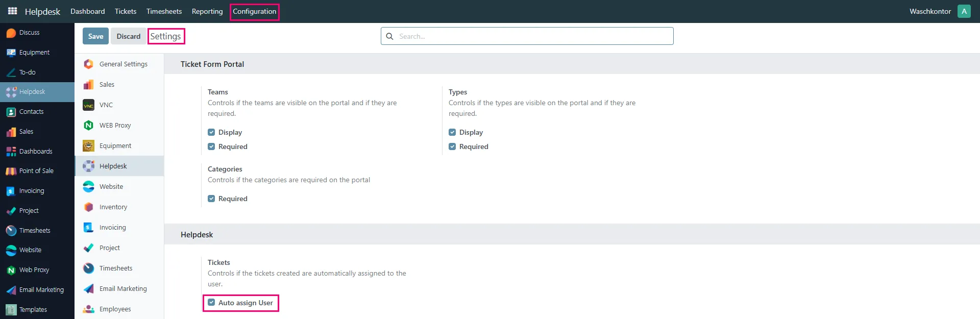Viewport: 980px width, 319px height.
Task: Click Helpdesk app title in top bar
Action: click(x=42, y=11)
